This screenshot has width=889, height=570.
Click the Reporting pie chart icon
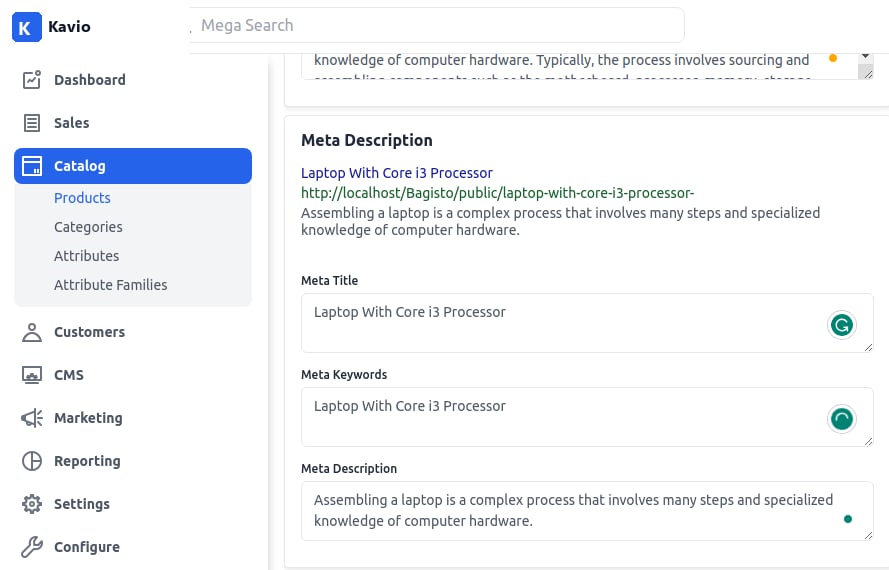pos(32,461)
